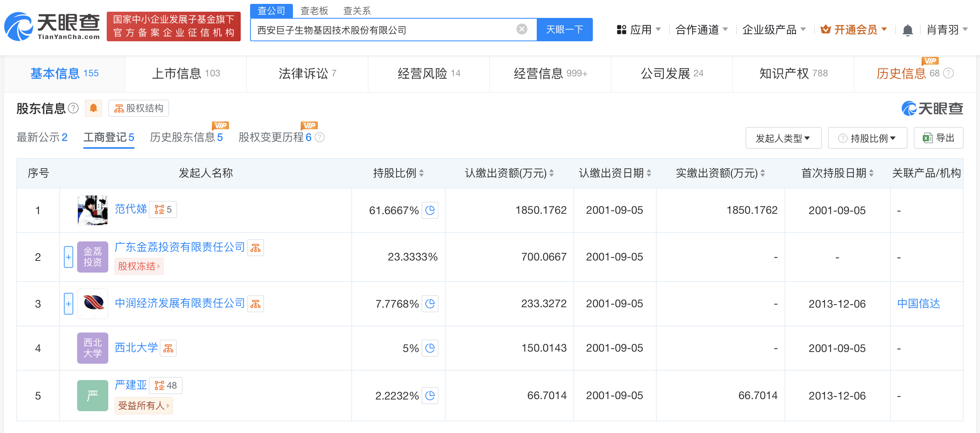Expand row for 广东金荔投资有限责任公司
Screen dimensions: 980x433
[x=69, y=257]
